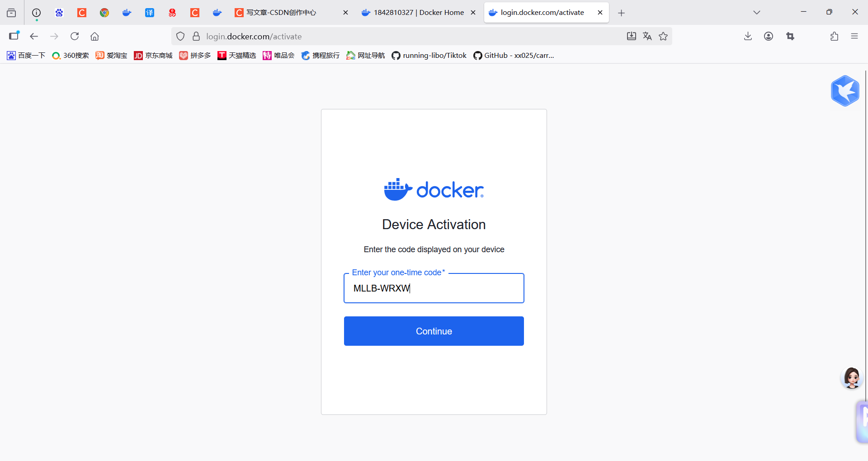Click the Docker logo on the card
Viewport: 868px width, 461px height.
(x=434, y=189)
